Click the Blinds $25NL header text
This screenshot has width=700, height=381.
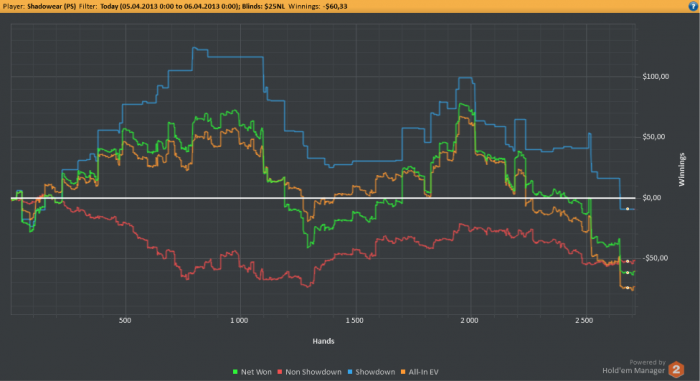click(263, 6)
